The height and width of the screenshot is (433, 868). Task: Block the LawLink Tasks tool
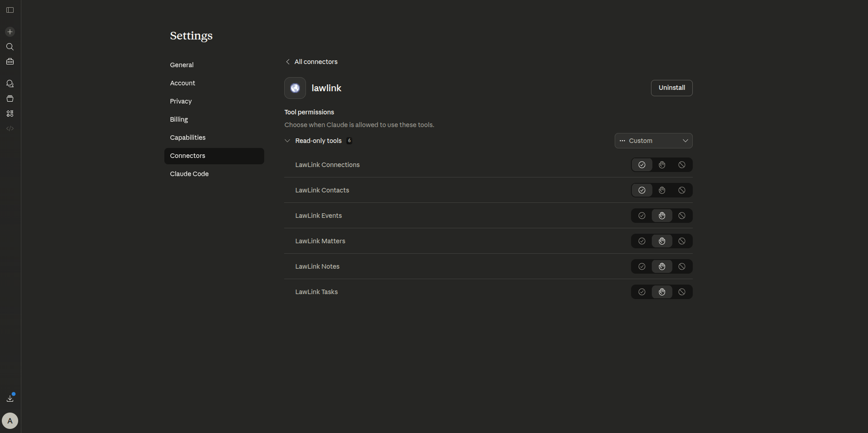pyautogui.click(x=682, y=292)
